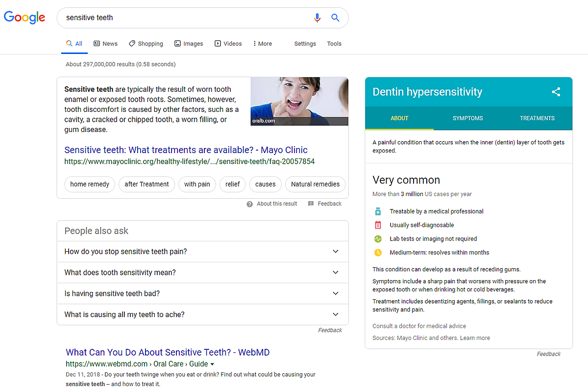Expand 'How do you stop sensitive teeth pain?'
The height and width of the screenshot is (392, 588).
pos(335,252)
